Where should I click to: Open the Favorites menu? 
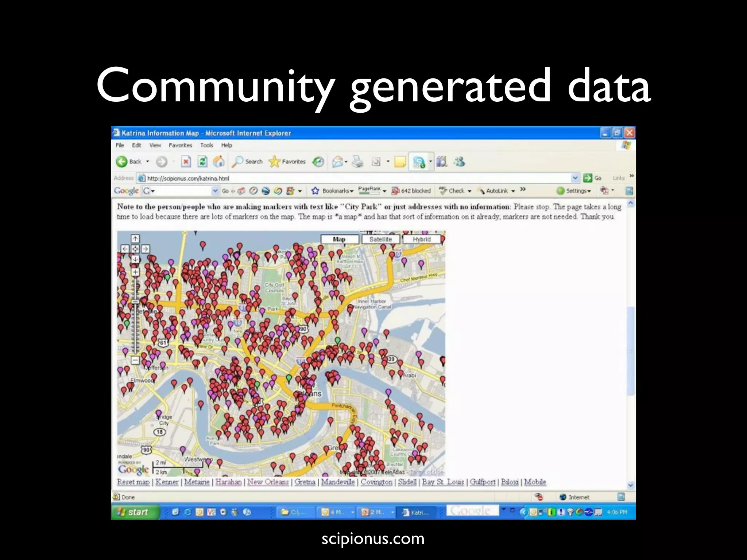click(x=180, y=145)
